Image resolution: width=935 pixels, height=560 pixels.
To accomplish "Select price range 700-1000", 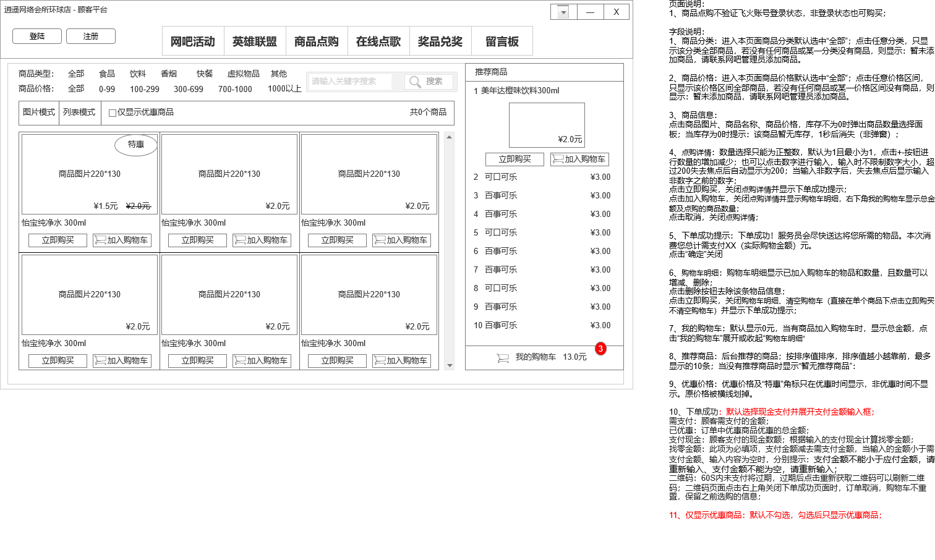I will point(235,89).
